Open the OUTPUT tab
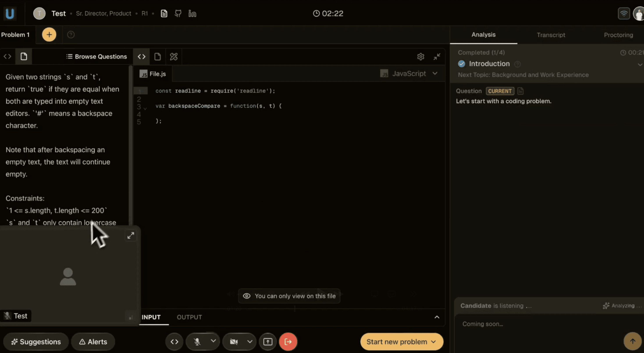The width and height of the screenshot is (644, 353). click(189, 317)
